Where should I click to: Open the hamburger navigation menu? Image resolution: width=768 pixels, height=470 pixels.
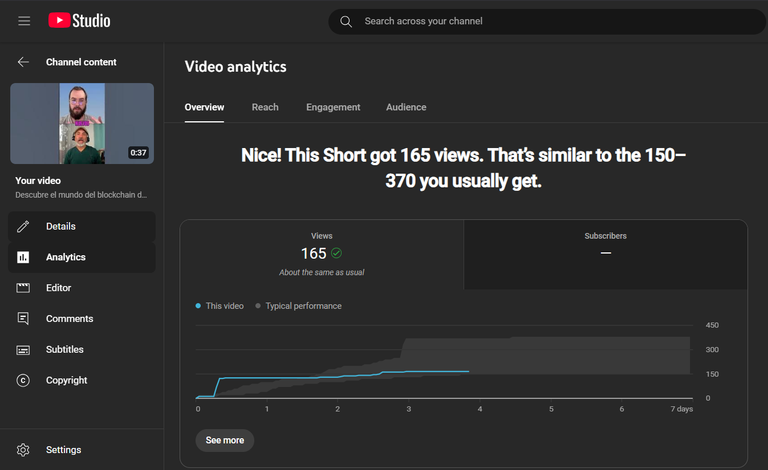tap(24, 21)
